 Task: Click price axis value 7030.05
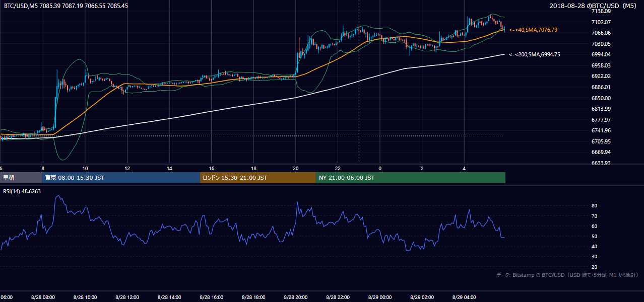[x=601, y=44]
